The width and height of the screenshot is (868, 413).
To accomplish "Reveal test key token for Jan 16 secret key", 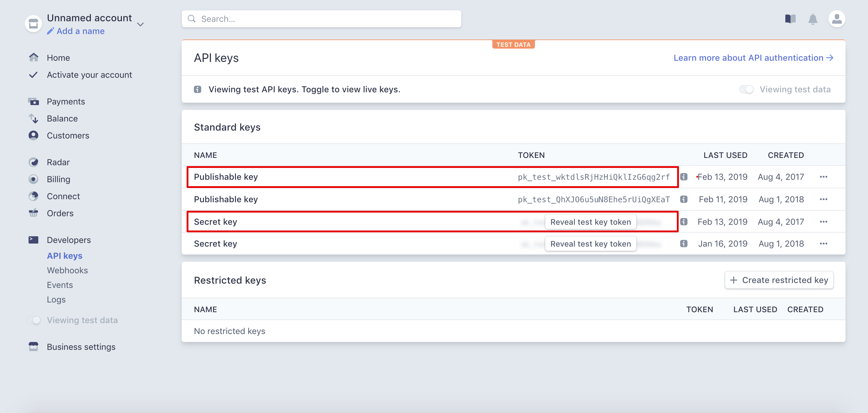I will pos(590,244).
